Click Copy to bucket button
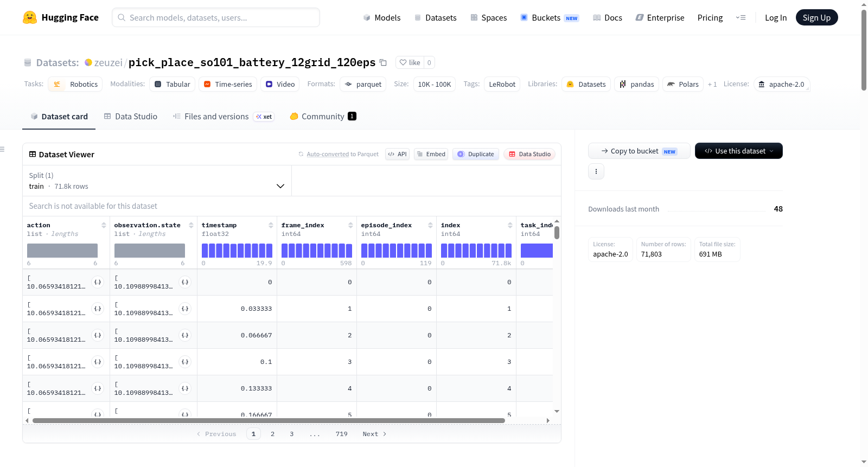Viewport: 868px width, 467px height. coord(639,151)
